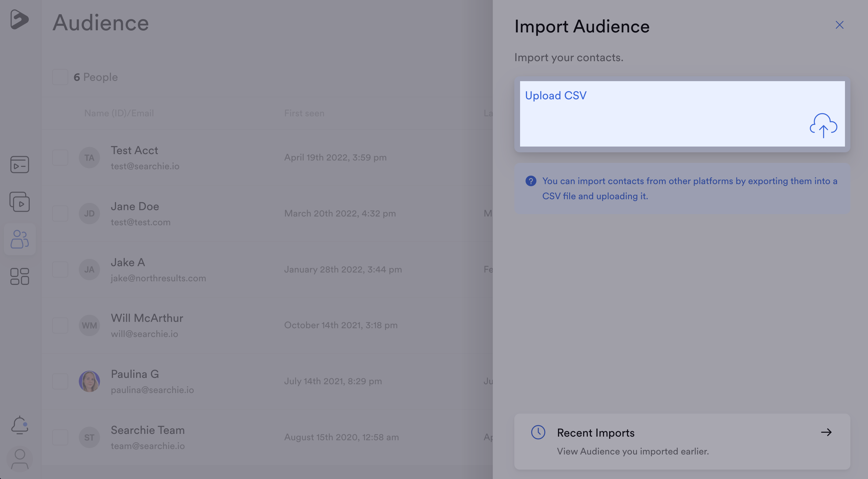Check the Paulina G row checkbox
Image resolution: width=868 pixels, height=479 pixels.
(60, 382)
